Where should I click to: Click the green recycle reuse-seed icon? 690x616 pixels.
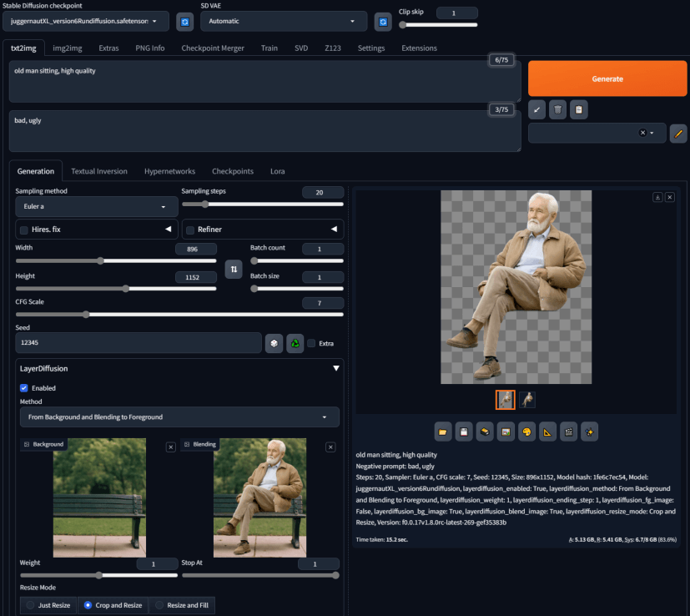(295, 343)
